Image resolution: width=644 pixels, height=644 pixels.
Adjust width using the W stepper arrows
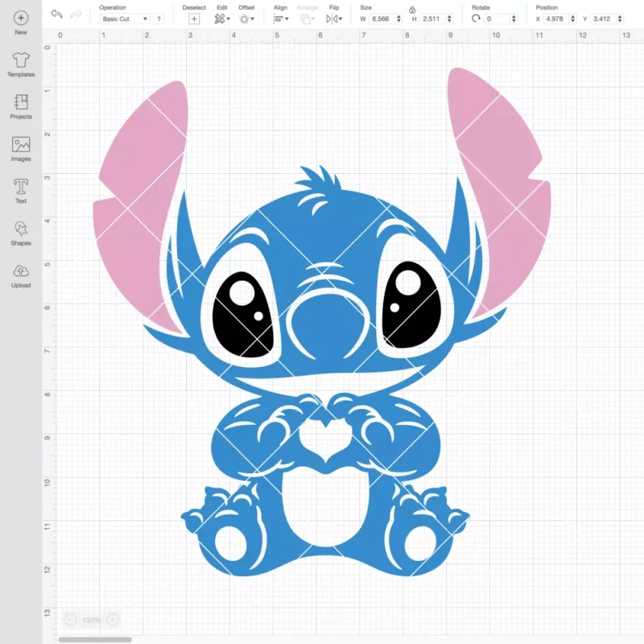398,19
